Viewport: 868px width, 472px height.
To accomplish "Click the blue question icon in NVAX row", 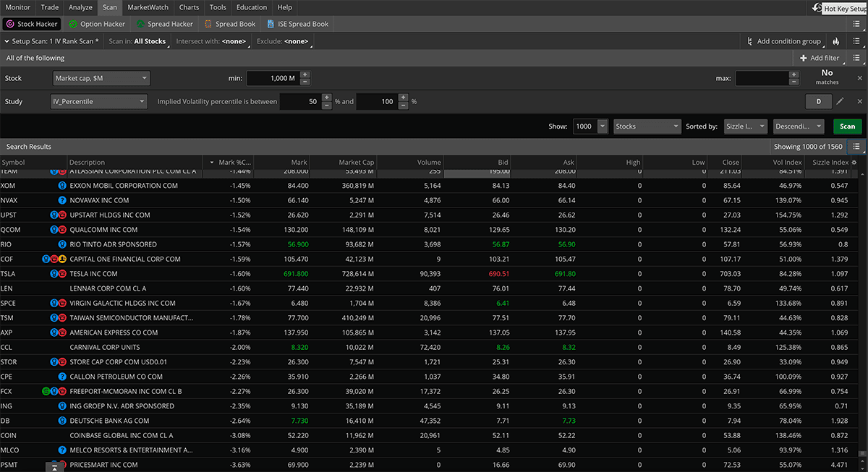I will pos(62,200).
